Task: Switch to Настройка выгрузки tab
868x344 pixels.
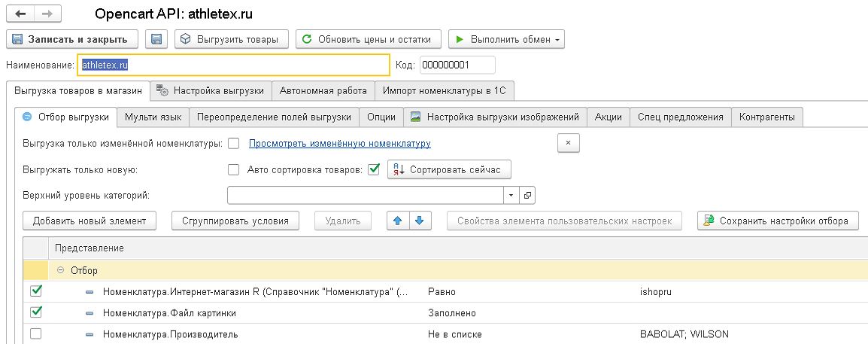Action: [211, 91]
